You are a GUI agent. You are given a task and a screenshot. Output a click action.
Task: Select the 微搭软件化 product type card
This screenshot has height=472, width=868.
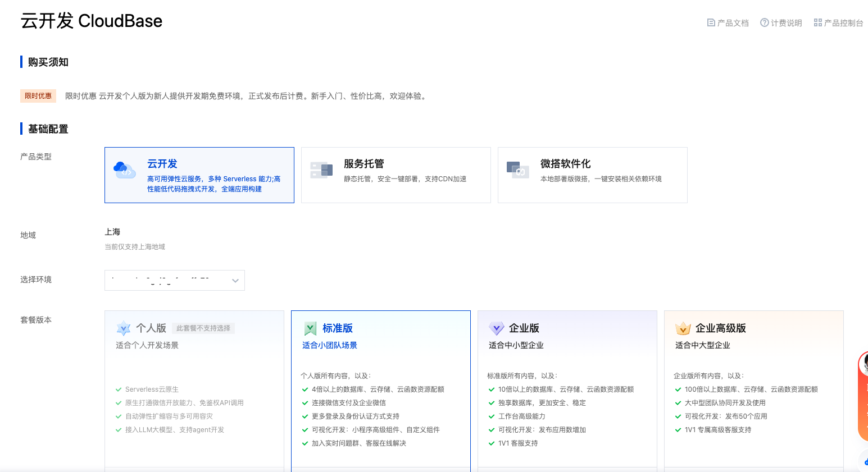[x=593, y=175]
